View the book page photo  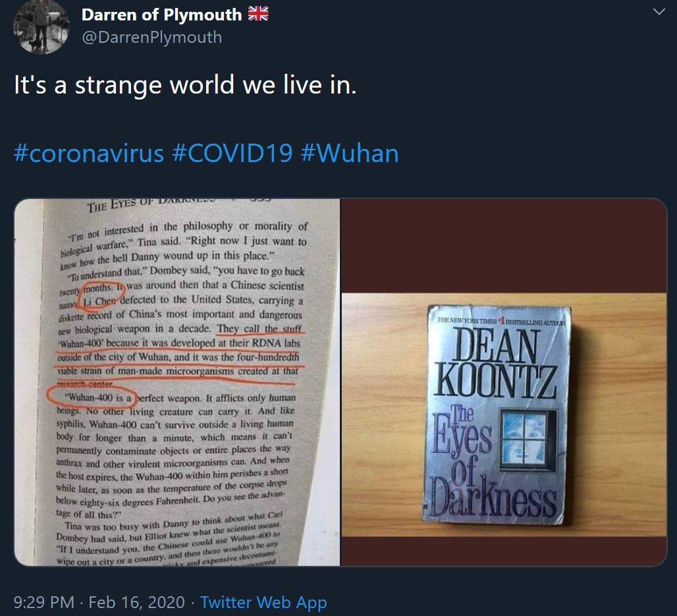177,382
